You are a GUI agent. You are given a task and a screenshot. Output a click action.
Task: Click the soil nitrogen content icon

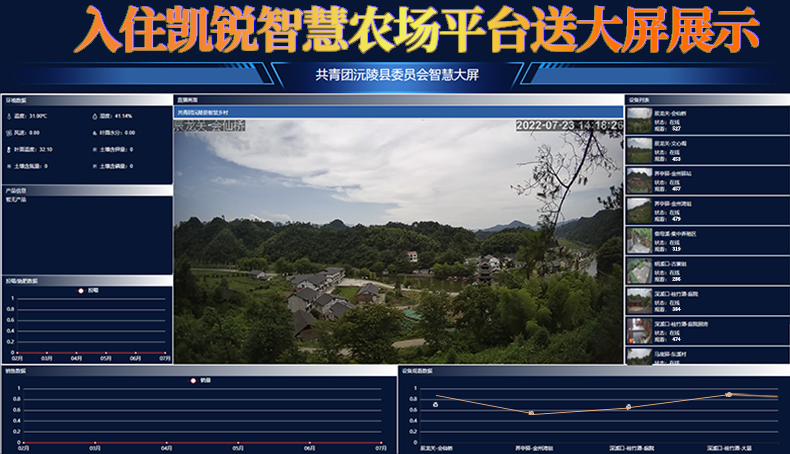click(x=9, y=166)
